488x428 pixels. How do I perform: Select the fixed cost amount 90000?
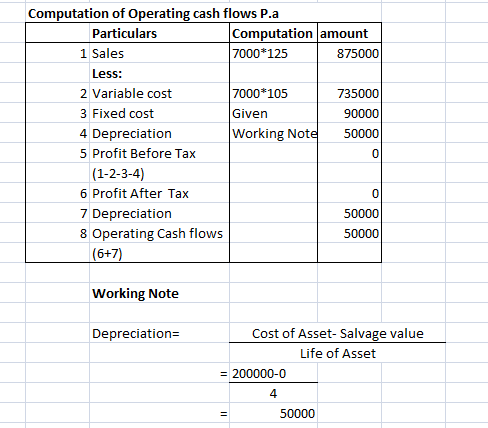361,113
